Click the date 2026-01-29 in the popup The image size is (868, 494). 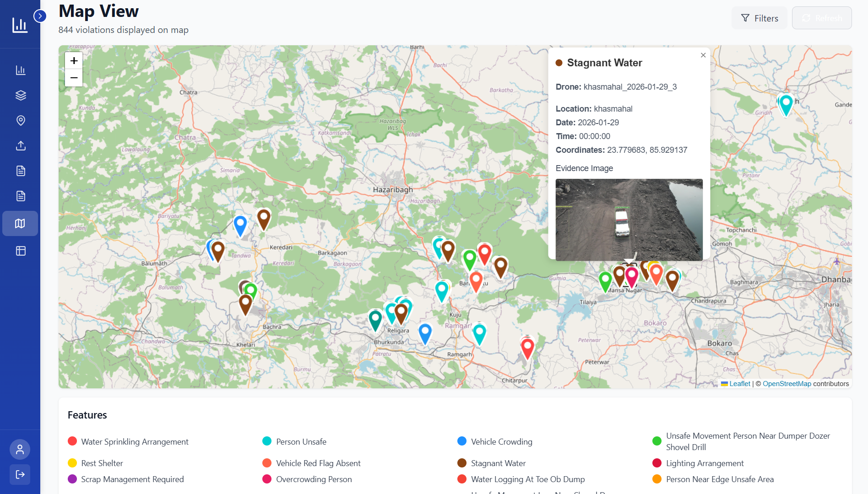(x=598, y=123)
